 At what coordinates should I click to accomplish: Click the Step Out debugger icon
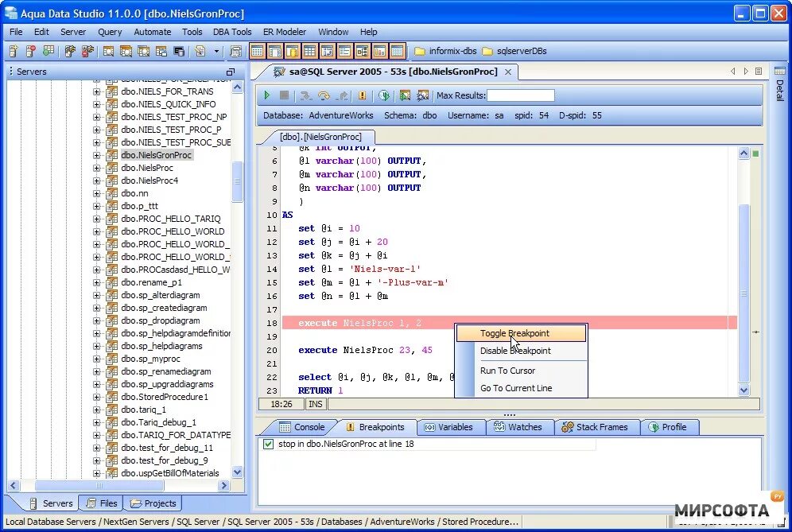[x=342, y=95]
